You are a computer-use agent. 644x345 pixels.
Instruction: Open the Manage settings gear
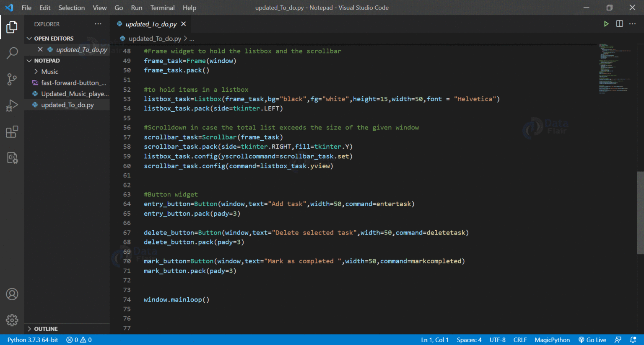point(12,320)
